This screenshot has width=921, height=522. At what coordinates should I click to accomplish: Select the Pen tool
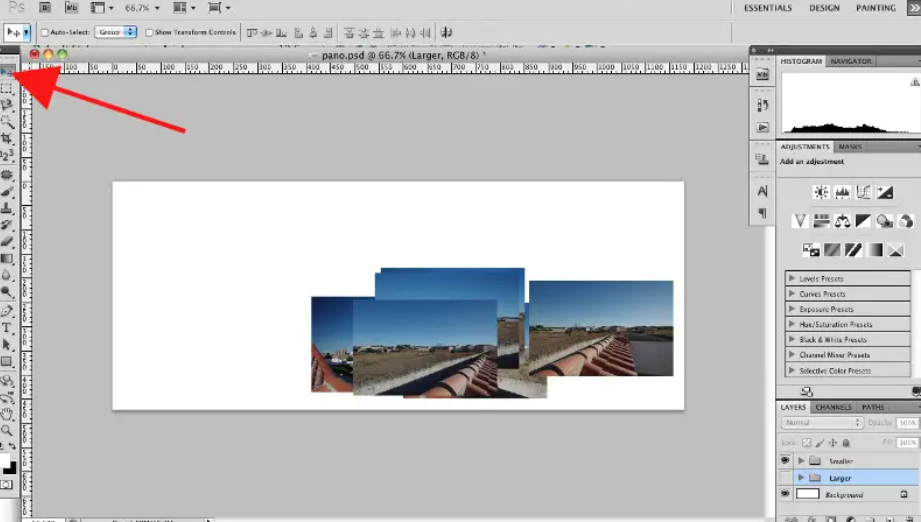click(6, 311)
